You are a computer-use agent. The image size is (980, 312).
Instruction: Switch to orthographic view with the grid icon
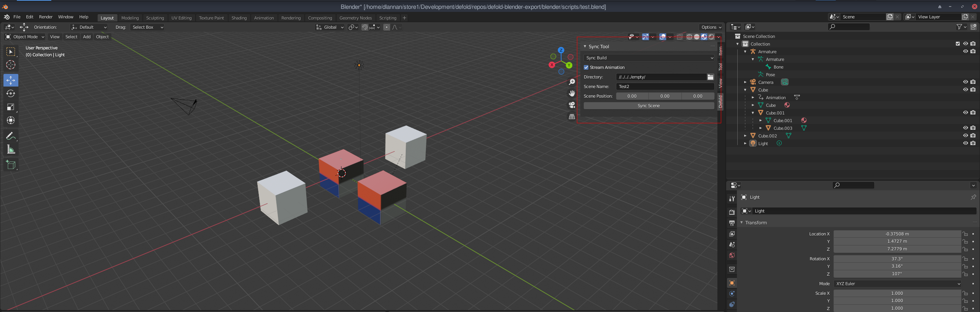pyautogui.click(x=572, y=116)
